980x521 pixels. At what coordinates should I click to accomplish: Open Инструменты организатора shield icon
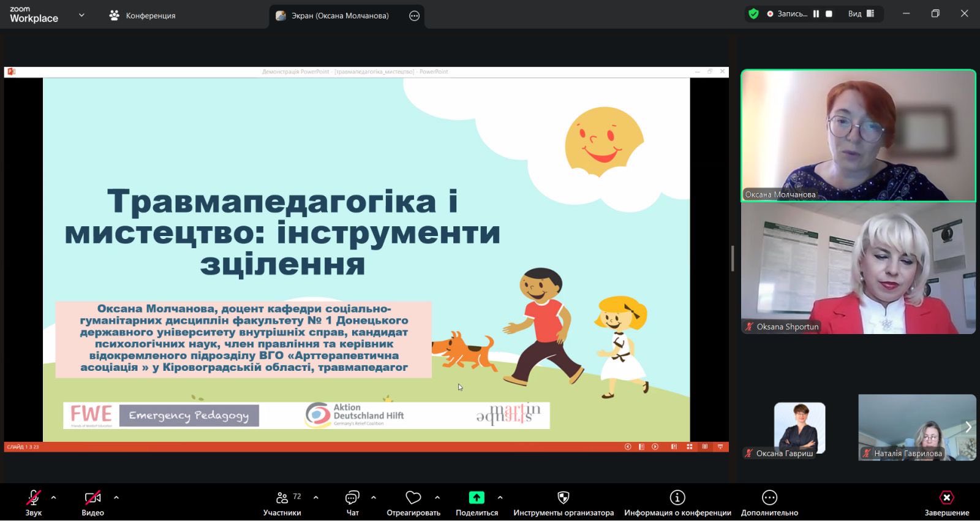point(563,498)
